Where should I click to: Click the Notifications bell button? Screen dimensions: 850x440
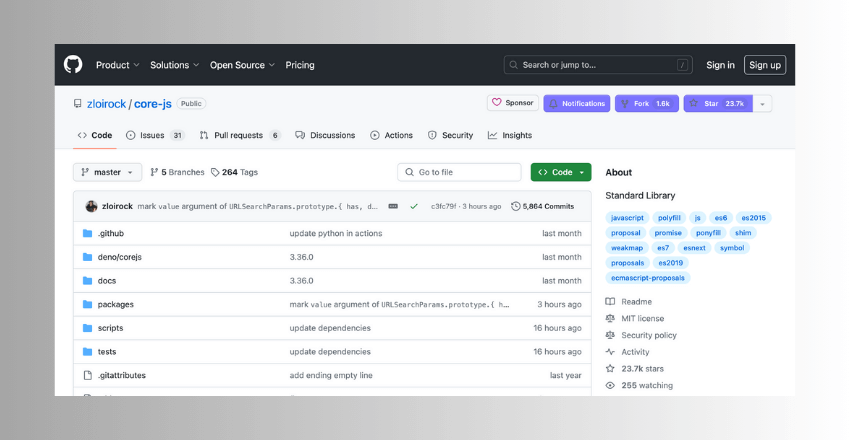577,103
